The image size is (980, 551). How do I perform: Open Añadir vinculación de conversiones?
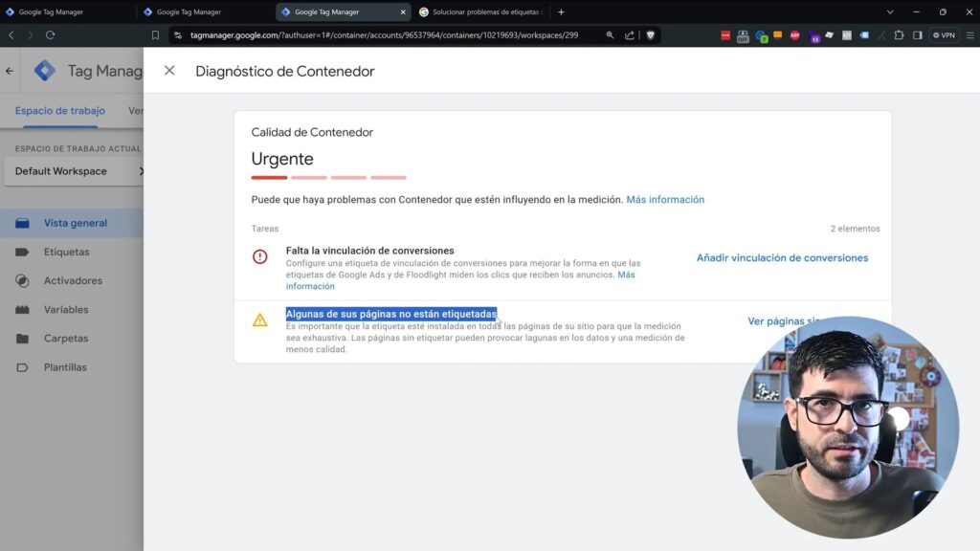tap(782, 257)
